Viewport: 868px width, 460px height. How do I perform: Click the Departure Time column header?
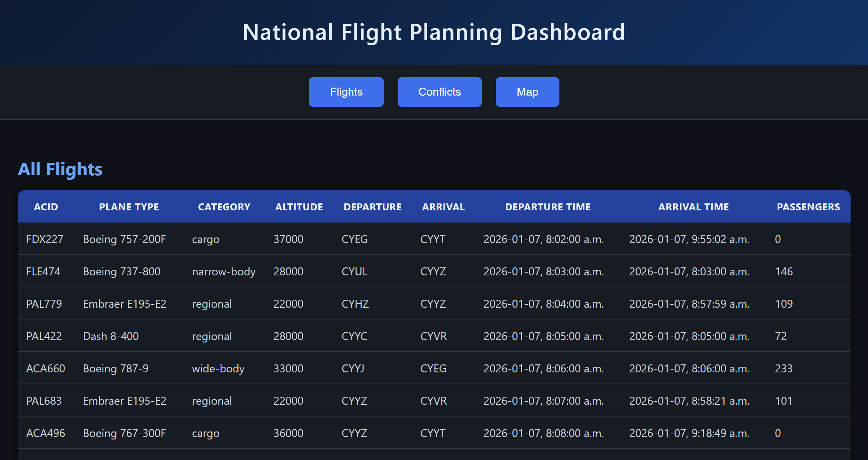click(548, 207)
